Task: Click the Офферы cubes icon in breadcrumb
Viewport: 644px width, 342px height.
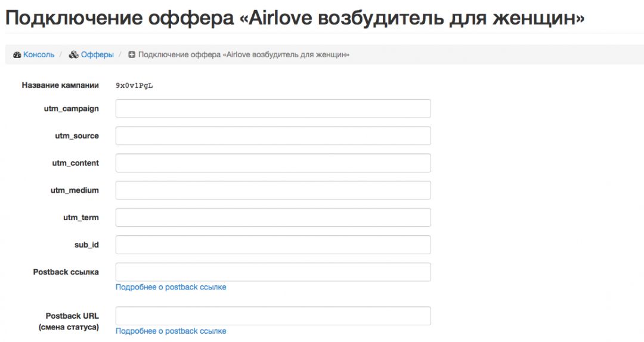Action: click(x=73, y=55)
